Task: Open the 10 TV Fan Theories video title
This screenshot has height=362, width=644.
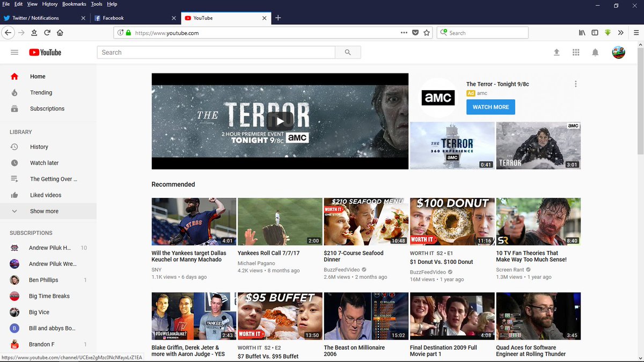Action: [531, 256]
